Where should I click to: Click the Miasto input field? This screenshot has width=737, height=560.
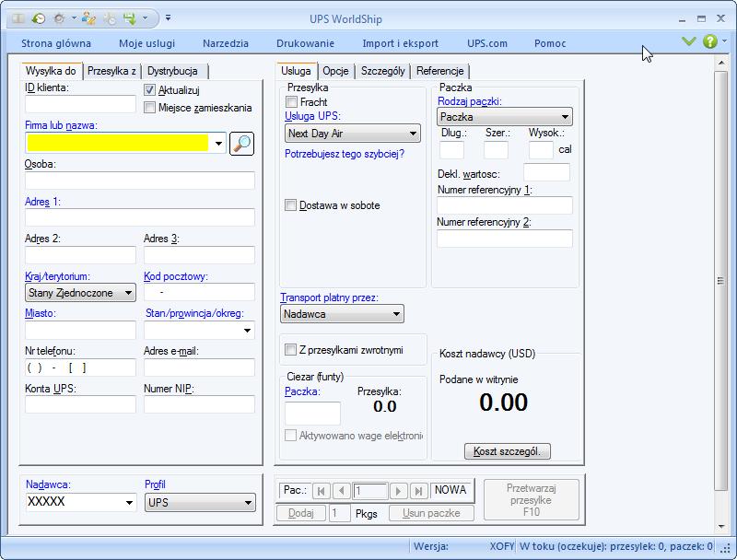pyautogui.click(x=80, y=331)
